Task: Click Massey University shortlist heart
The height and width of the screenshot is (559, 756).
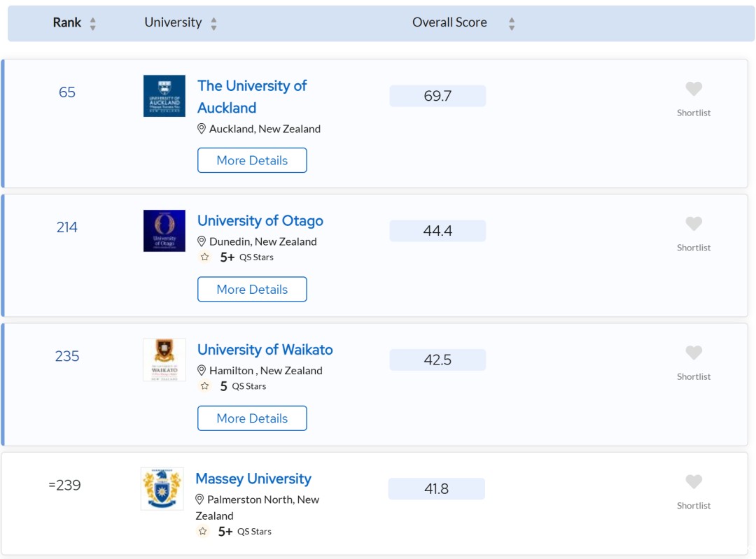Action: tap(693, 482)
